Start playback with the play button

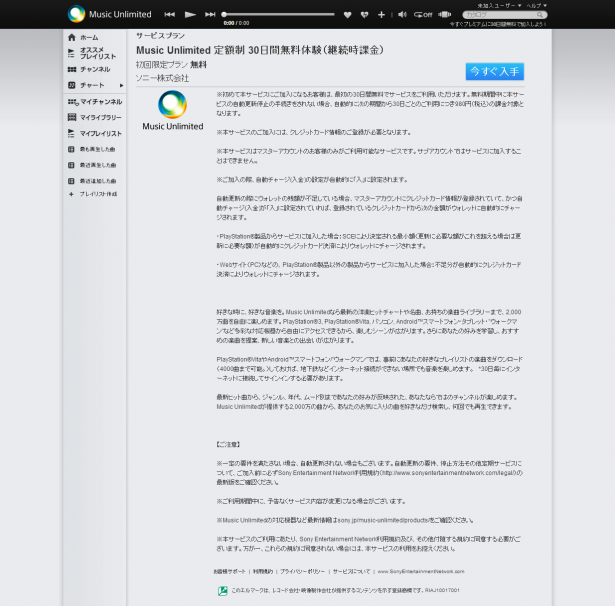(x=190, y=15)
